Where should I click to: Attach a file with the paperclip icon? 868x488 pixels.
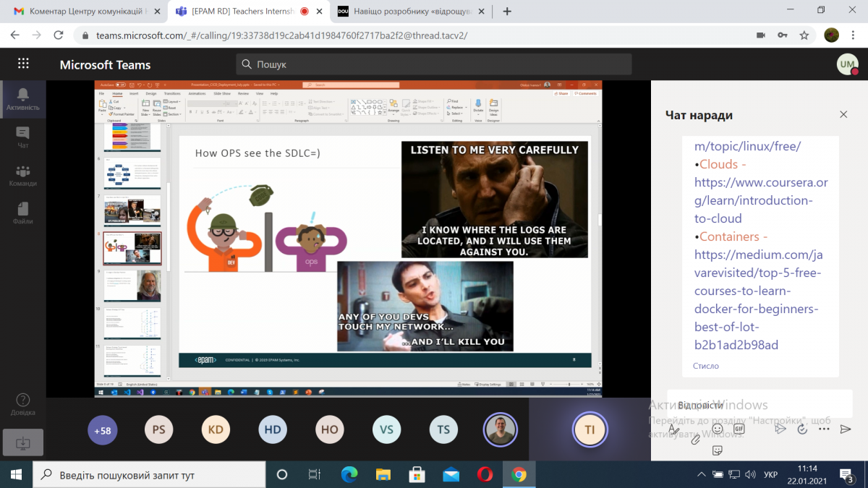click(696, 438)
